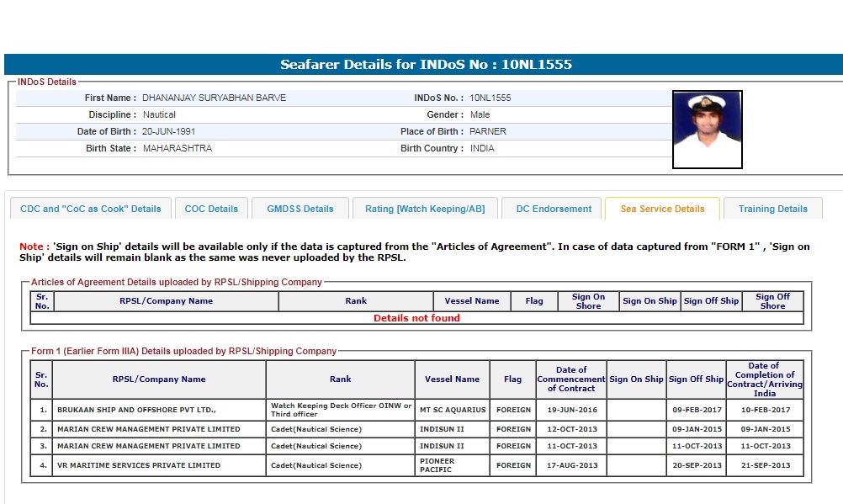Click the seafarer's profile photo
Screen dimensions: 843x504
(707, 130)
